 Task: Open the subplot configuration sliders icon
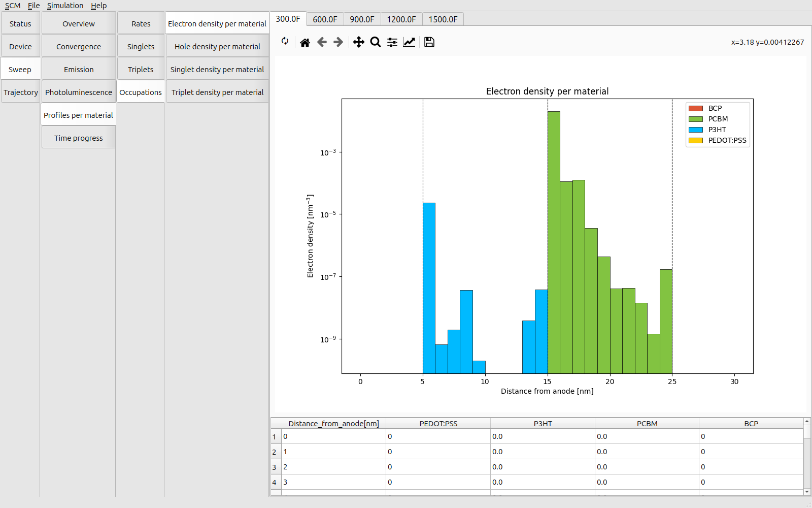point(392,42)
